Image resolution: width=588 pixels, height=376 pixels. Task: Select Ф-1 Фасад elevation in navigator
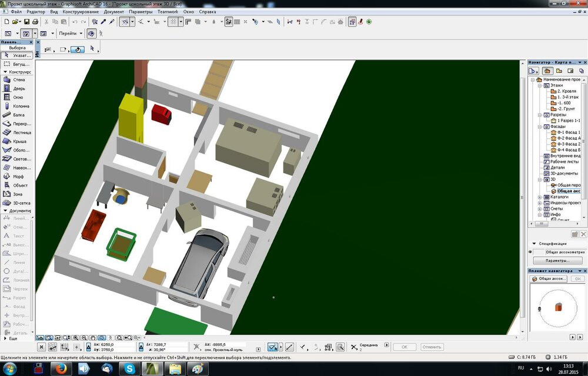click(x=568, y=132)
